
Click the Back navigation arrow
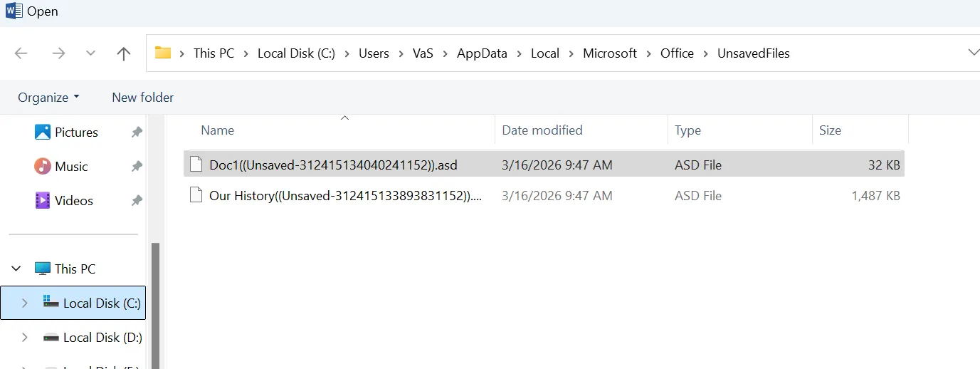click(21, 53)
